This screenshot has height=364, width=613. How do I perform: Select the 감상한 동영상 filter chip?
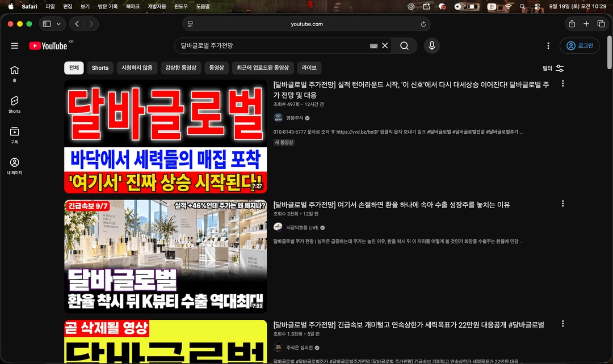coord(180,68)
